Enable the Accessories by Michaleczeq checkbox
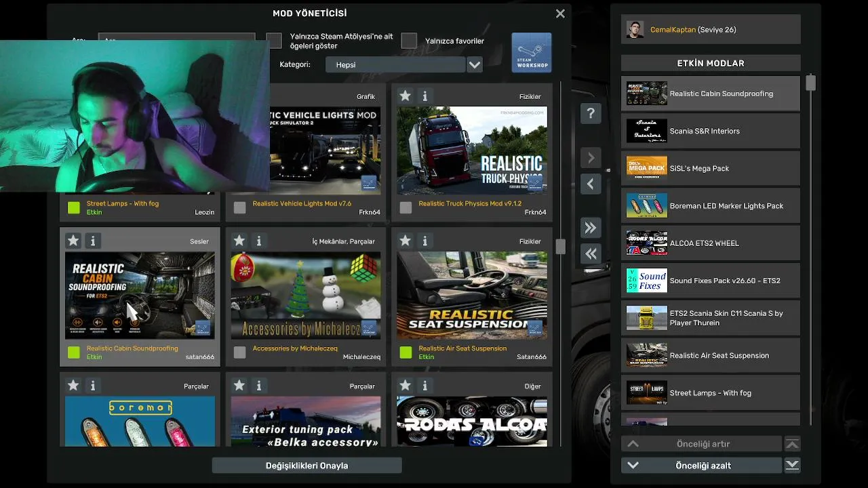The width and height of the screenshot is (868, 488). [239, 352]
